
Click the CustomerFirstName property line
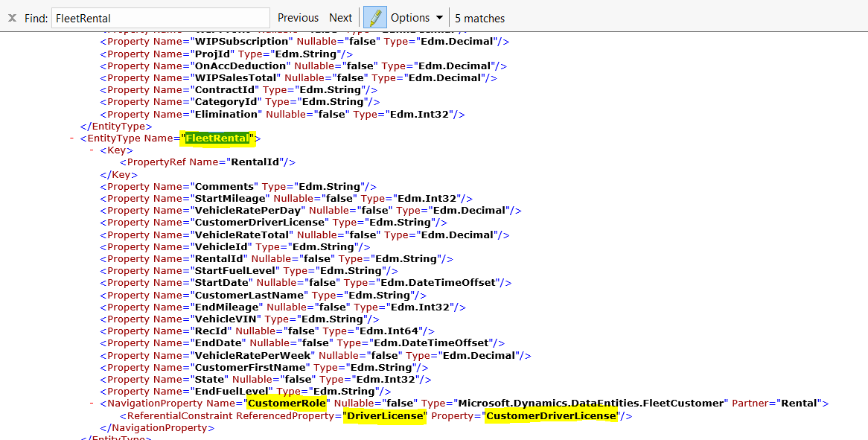(264, 368)
